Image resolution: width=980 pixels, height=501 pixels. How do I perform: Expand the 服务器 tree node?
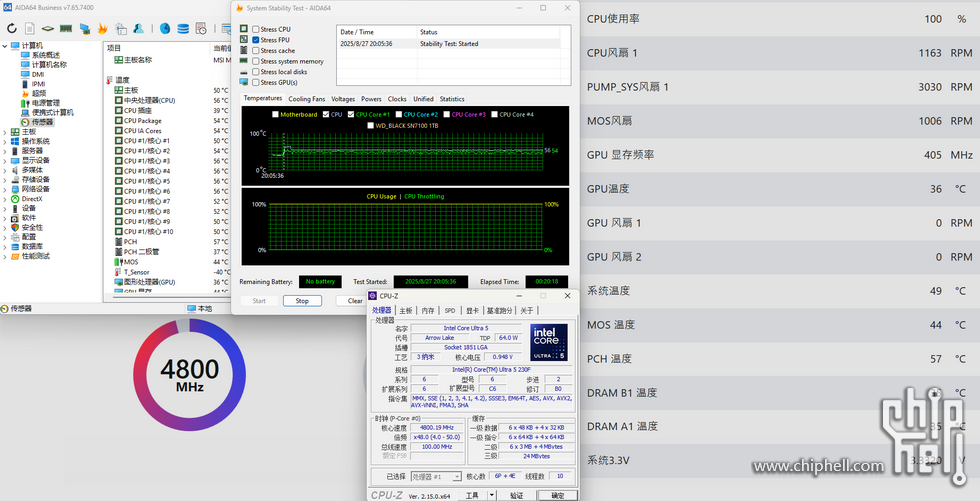tap(6, 151)
